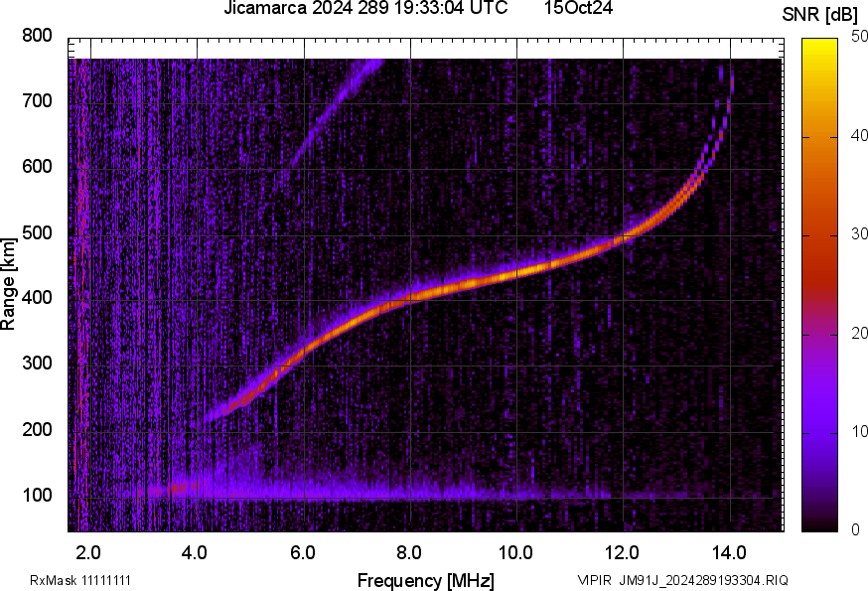The width and height of the screenshot is (868, 591).
Task: Click the 'Frequency [MHz]' axis label
Action: point(426,581)
